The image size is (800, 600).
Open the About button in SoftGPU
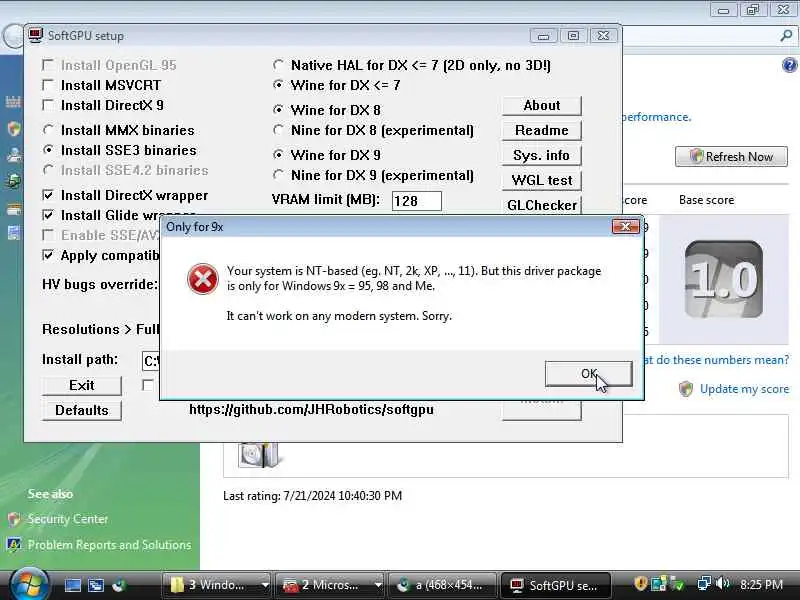(x=541, y=106)
